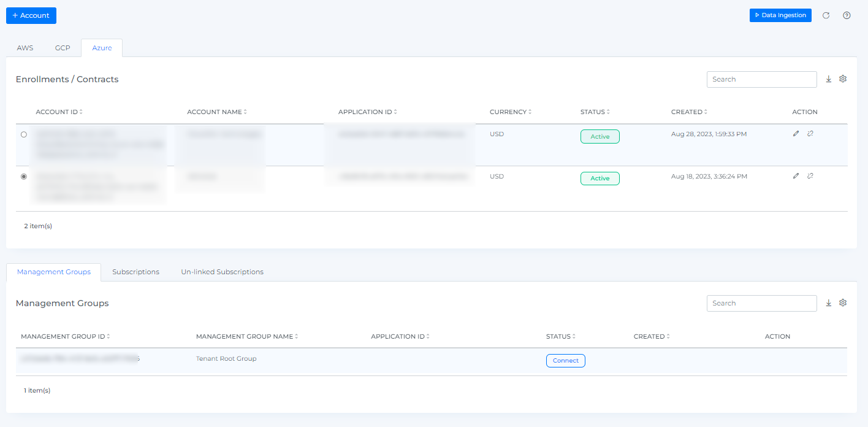Open the help question mark icon

tap(847, 15)
